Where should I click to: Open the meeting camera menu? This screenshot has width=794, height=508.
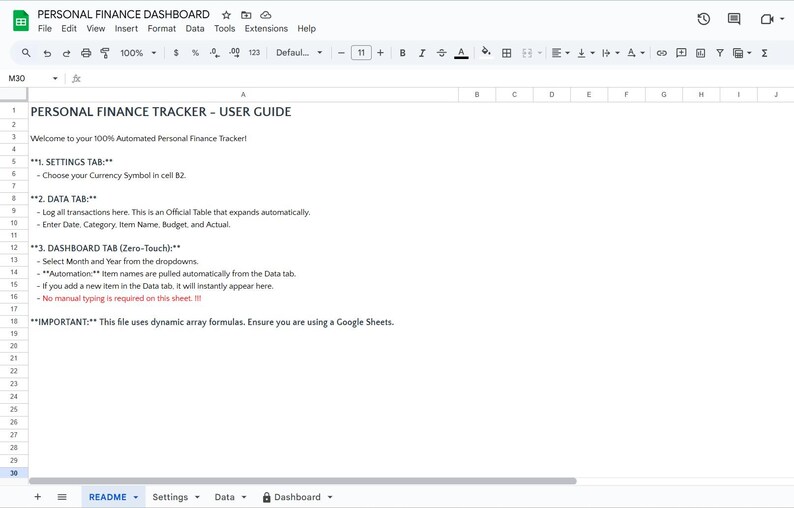(772, 19)
